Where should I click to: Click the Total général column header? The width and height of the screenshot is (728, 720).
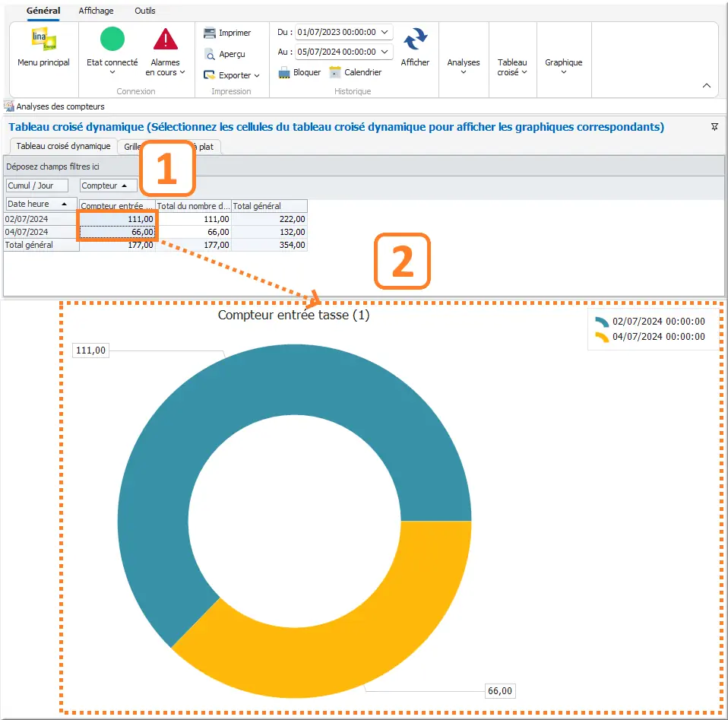click(x=269, y=206)
